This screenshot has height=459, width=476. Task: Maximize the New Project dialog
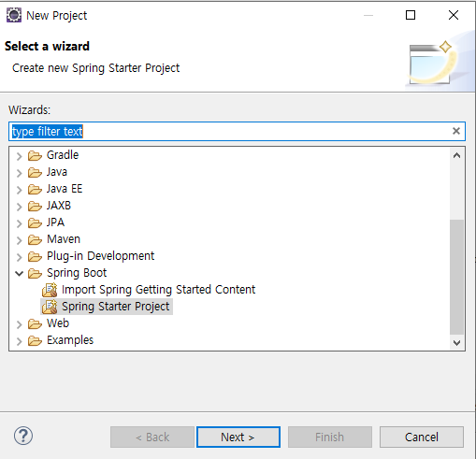coord(411,15)
